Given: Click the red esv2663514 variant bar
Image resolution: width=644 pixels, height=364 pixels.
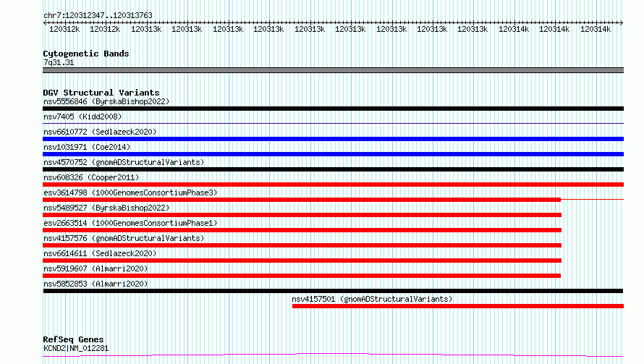Looking at the screenshot, I should coord(302,230).
